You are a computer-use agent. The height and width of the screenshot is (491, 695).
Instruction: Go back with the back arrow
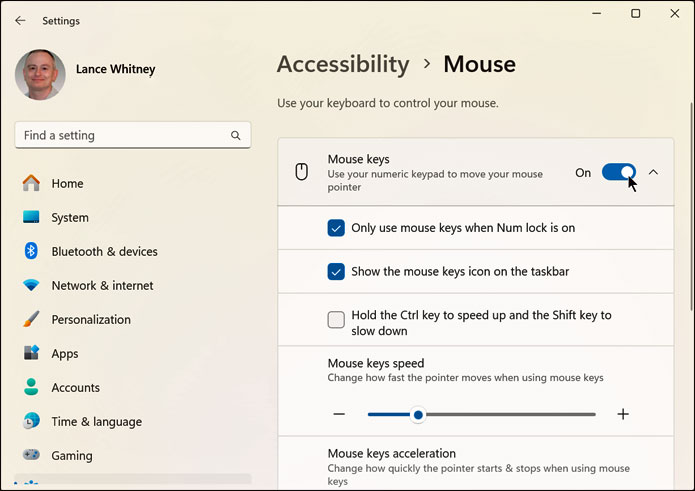click(x=20, y=20)
